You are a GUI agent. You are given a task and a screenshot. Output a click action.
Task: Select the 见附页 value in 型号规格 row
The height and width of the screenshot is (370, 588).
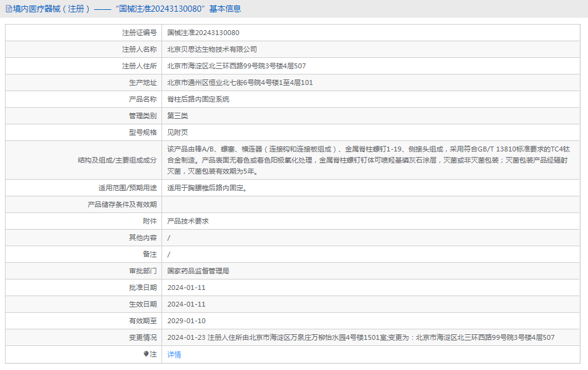[x=178, y=132]
